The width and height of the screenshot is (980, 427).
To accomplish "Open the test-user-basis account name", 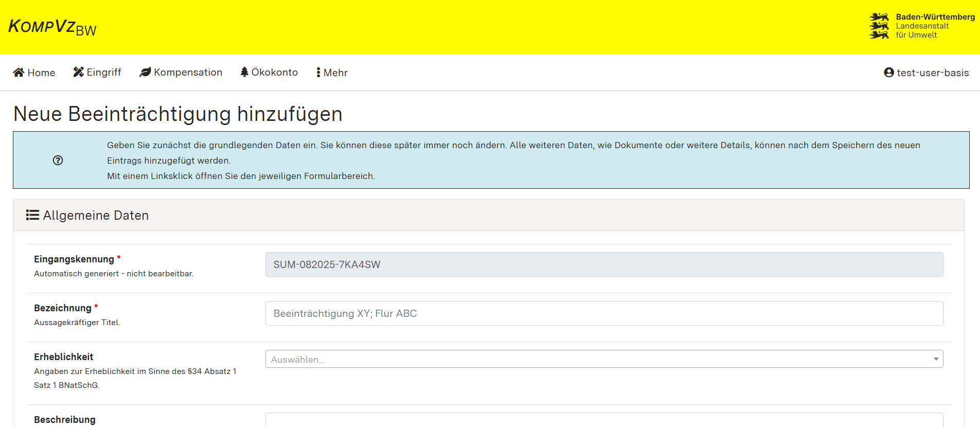I will coord(932,73).
